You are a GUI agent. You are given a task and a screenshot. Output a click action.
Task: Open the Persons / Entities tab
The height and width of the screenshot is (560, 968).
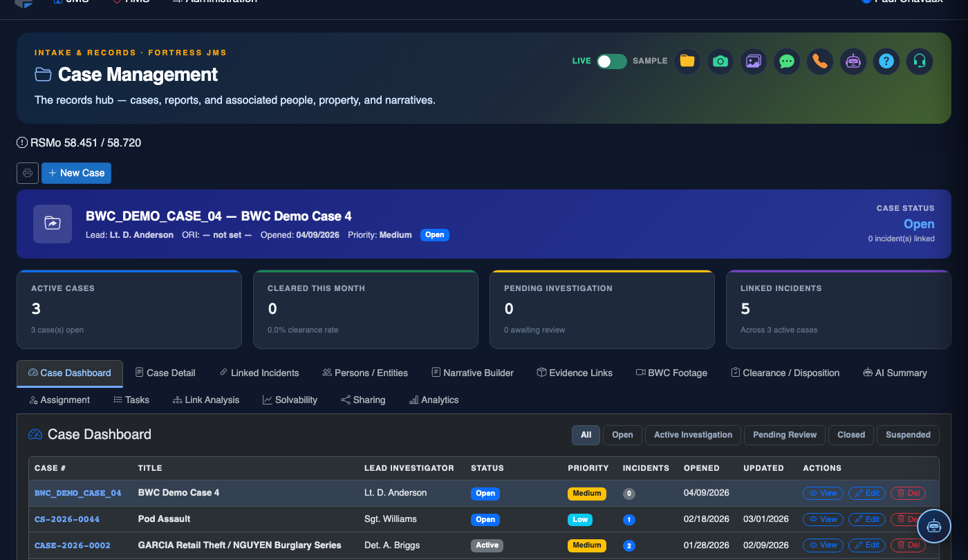coord(365,373)
